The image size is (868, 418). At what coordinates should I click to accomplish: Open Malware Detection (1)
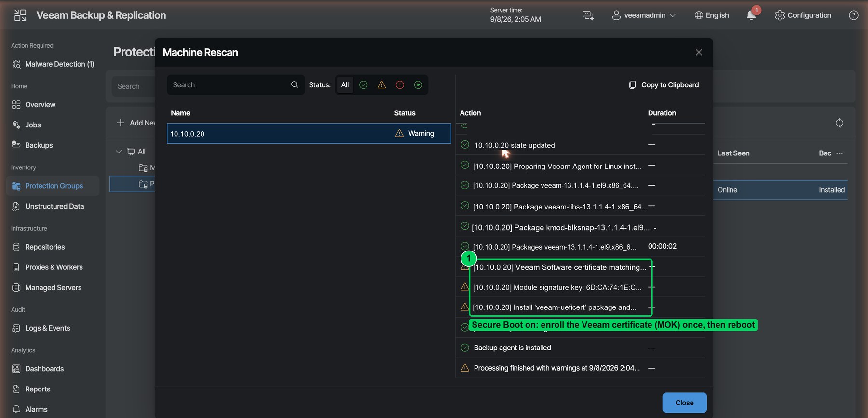click(x=53, y=64)
